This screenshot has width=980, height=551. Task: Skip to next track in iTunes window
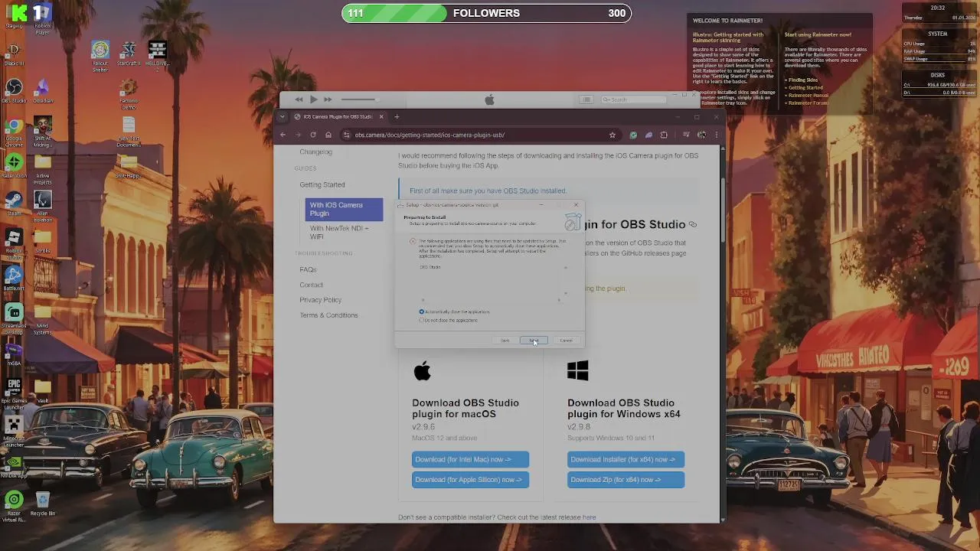[x=328, y=99]
